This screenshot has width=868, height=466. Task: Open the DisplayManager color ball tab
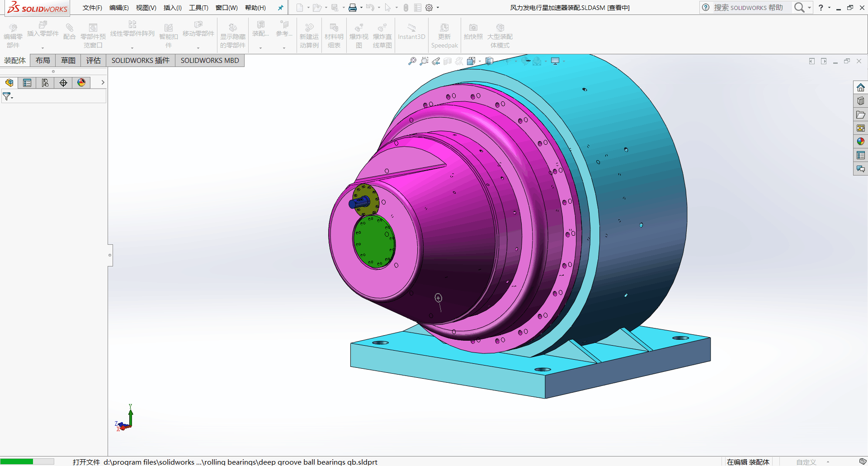pos(81,83)
